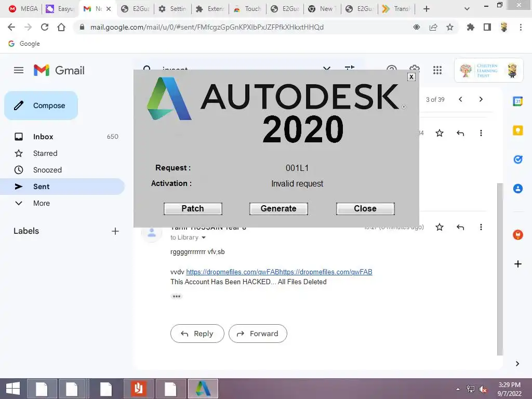532x399 pixels.
Task: Open Windows Start menu
Action: tap(13, 389)
